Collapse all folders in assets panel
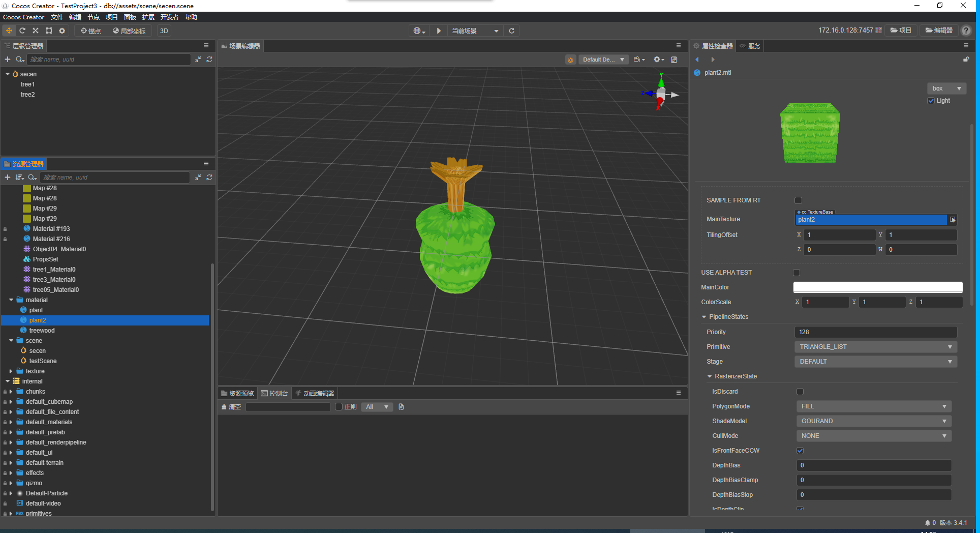Viewport: 980px width, 533px height. tap(198, 177)
